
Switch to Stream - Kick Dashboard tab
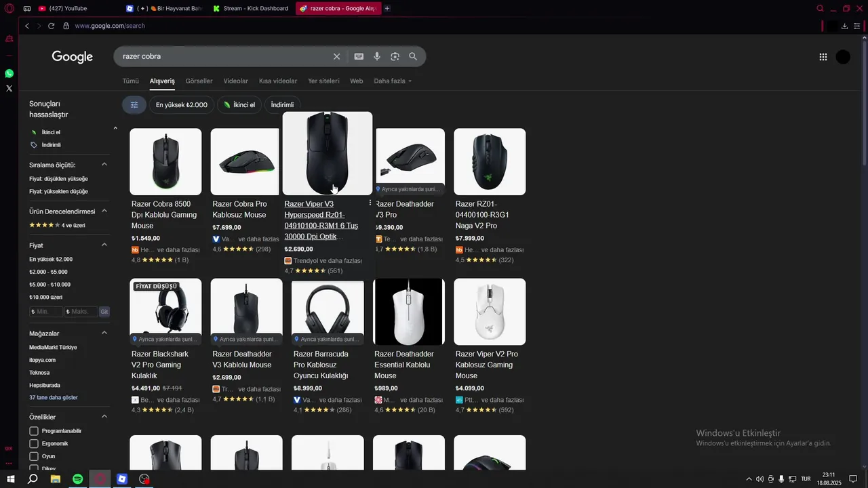tap(251, 8)
